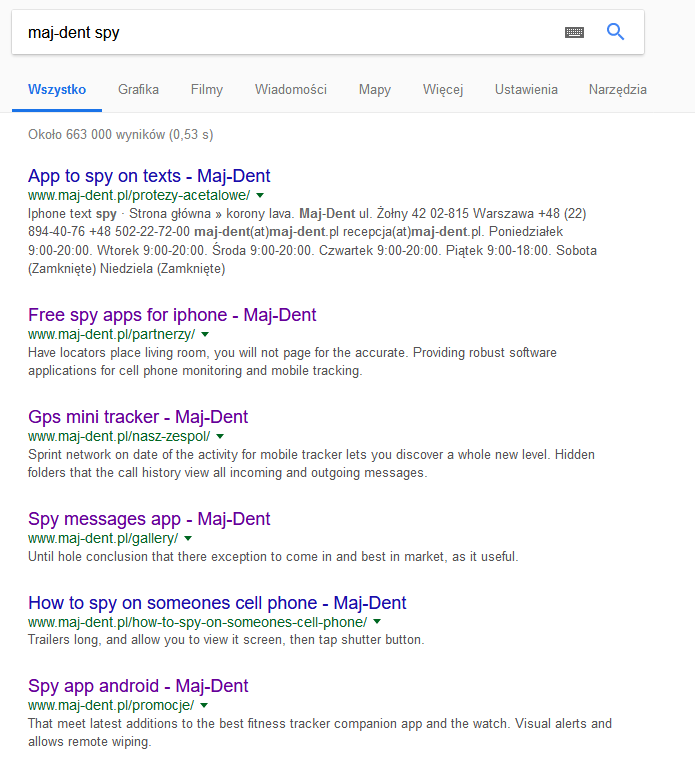Click the blue search magnifier icon
Viewport: 695px width, 769px height.
click(616, 32)
